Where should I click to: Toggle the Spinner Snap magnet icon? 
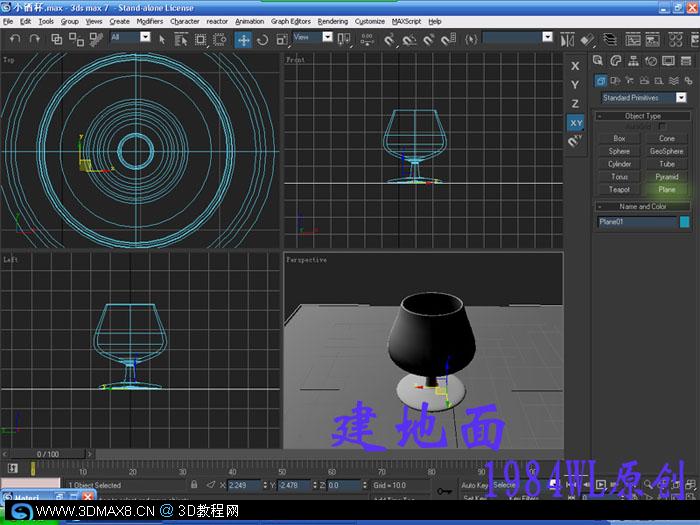(448, 40)
